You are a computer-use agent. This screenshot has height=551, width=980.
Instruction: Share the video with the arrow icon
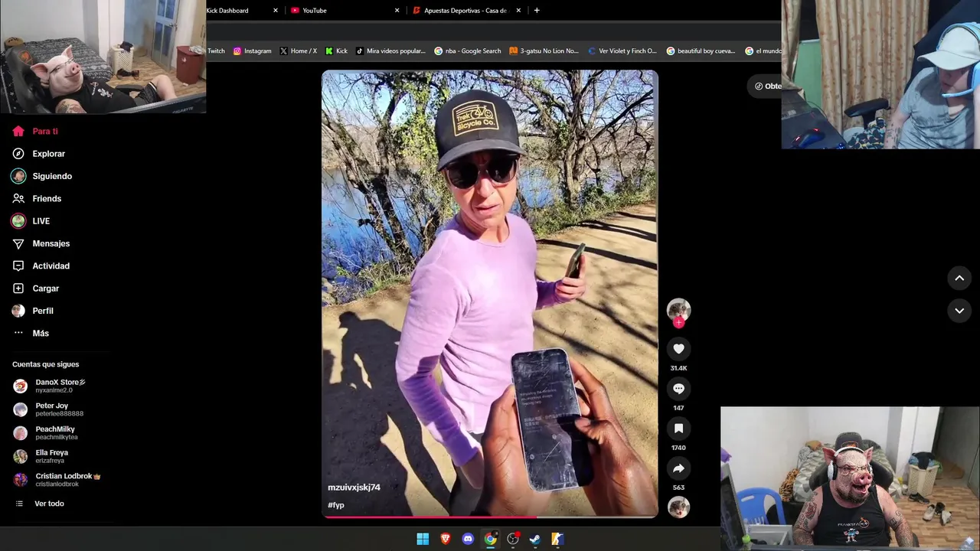pos(678,468)
